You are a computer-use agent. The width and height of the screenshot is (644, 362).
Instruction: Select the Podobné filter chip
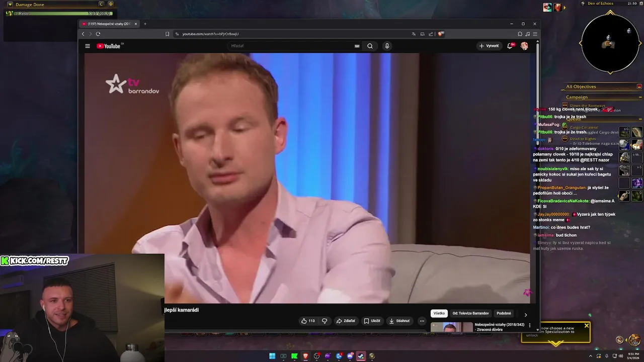click(x=504, y=313)
